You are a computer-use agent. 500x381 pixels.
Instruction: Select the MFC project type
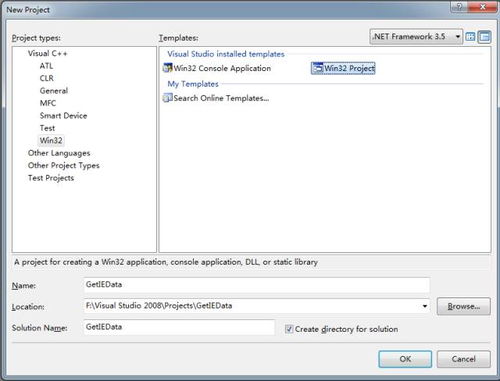[48, 103]
